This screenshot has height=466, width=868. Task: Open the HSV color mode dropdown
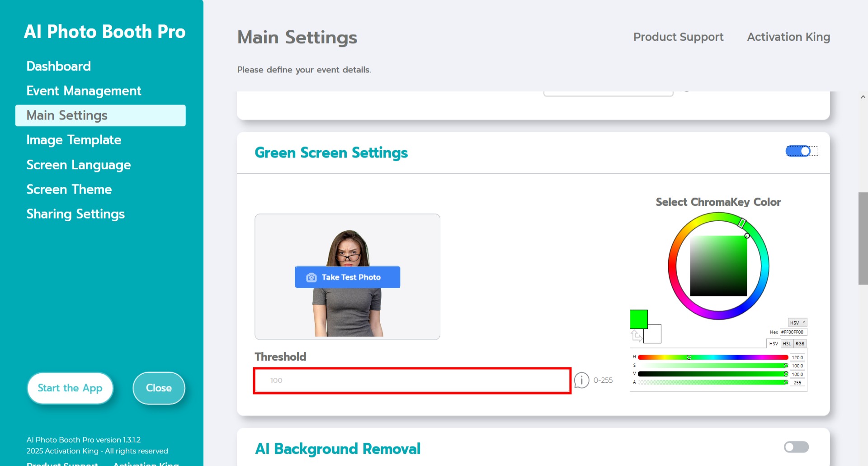pos(797,323)
